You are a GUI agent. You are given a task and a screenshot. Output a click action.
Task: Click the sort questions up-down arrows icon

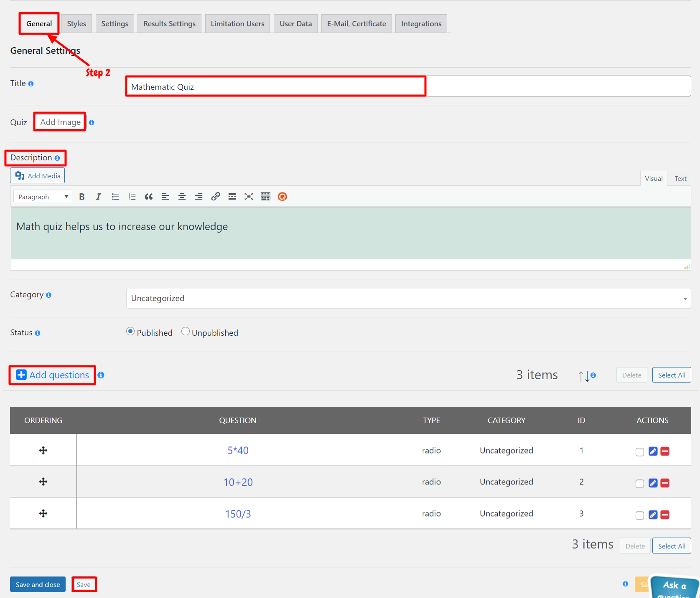584,376
